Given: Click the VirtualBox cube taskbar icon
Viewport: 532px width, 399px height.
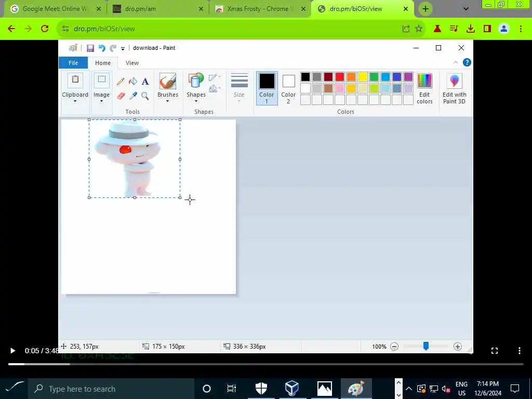Looking at the screenshot, I should pos(292,389).
